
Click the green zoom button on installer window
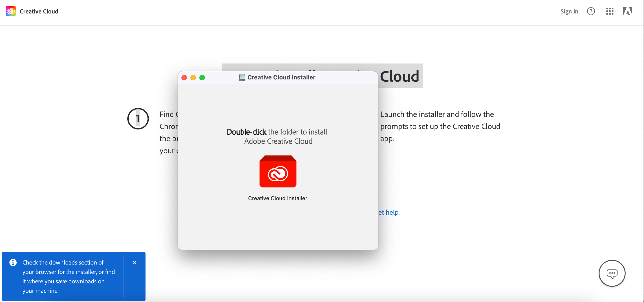pos(202,78)
